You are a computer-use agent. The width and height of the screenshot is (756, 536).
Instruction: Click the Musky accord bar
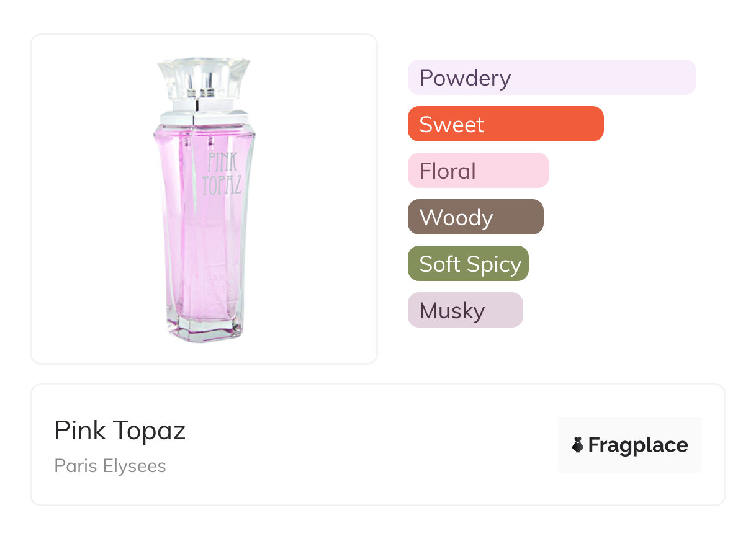click(465, 310)
